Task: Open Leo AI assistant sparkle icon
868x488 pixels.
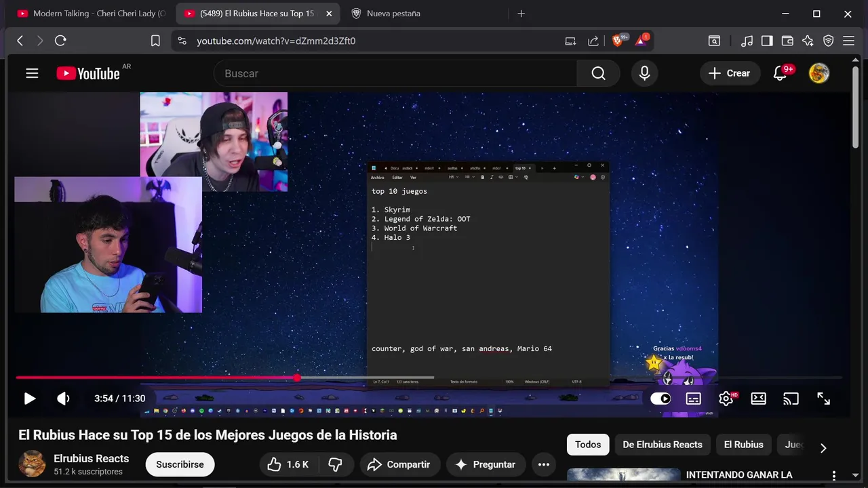Action: click(x=808, y=41)
